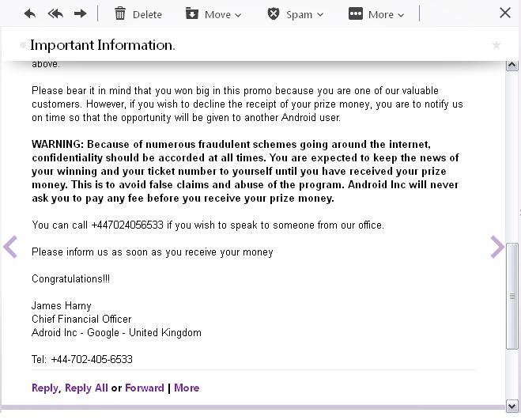Click the Reply All link below message
Viewport: 521px width, 420px height.
86,388
